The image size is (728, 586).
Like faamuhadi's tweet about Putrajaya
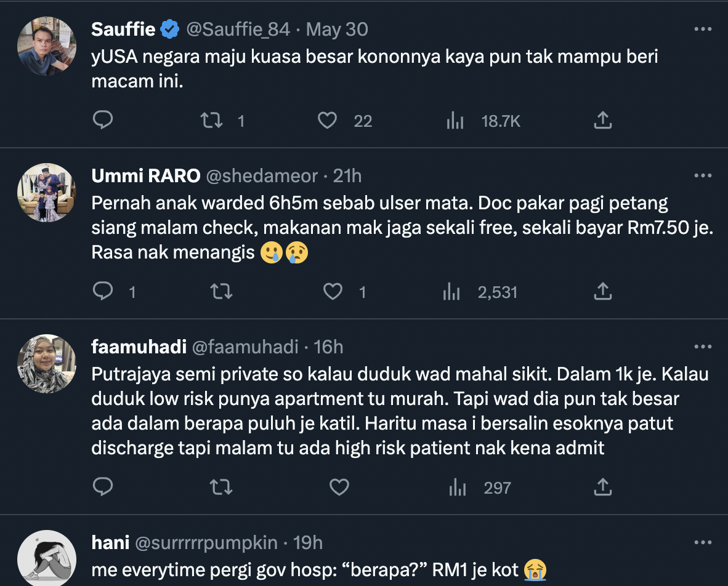click(x=339, y=488)
